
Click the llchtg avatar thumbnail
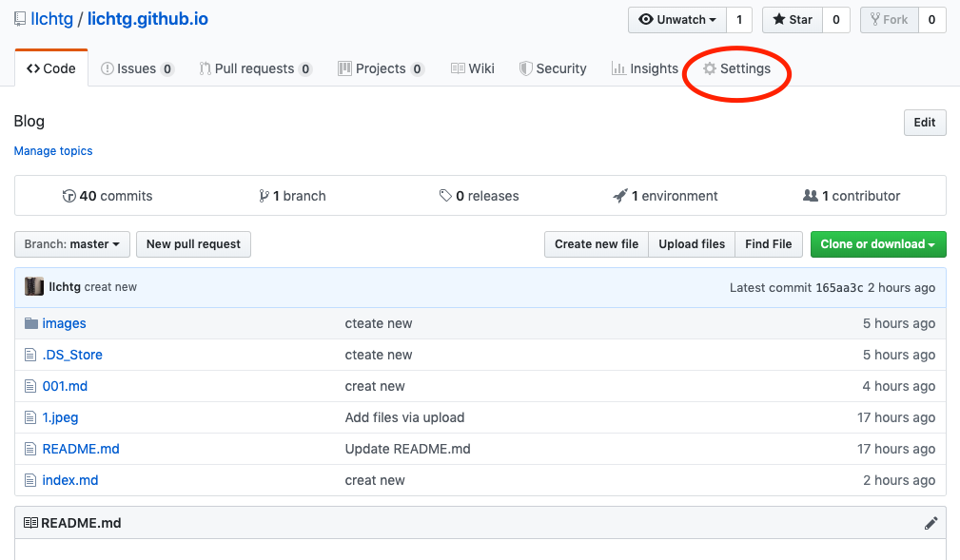tap(34, 286)
